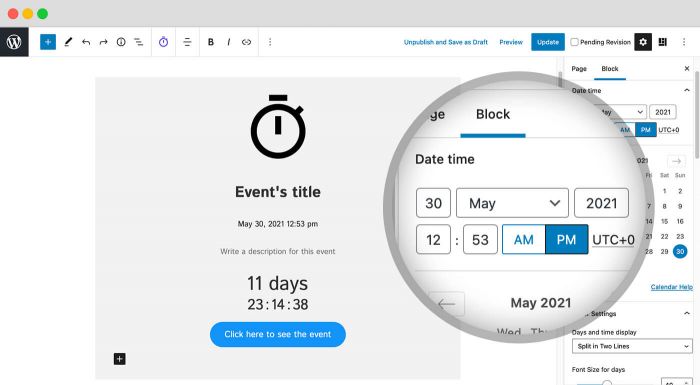
Task: Select calendar day 8
Action: 664,206
